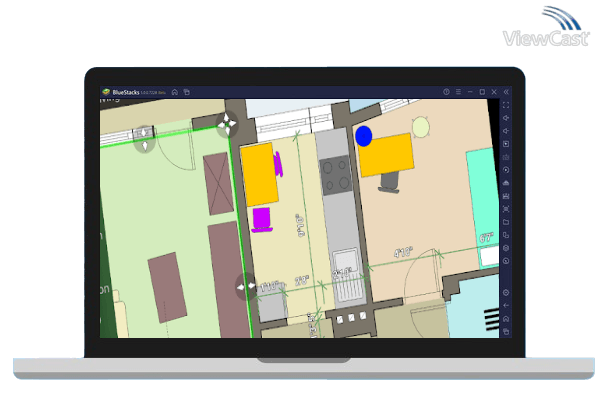Select the gray office chair
602x414 pixels.
point(389,182)
